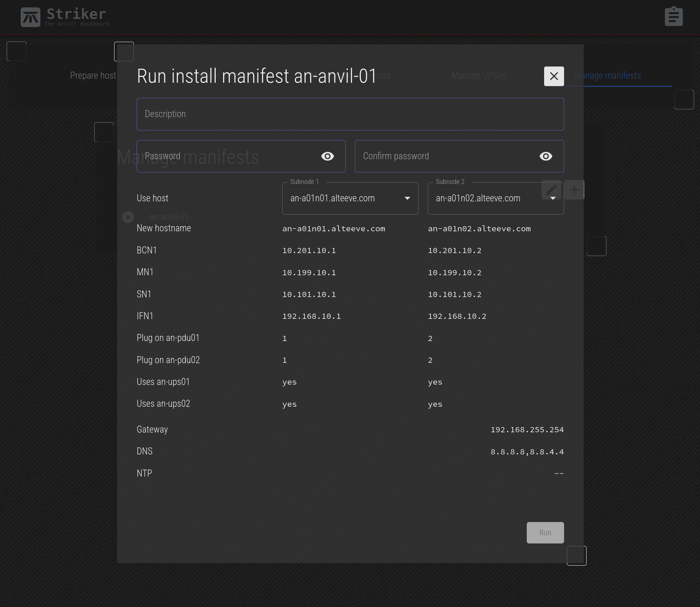Click the BCN1 value 10.201.10.2
Viewport: 700px width, 607px height.
[x=455, y=251]
